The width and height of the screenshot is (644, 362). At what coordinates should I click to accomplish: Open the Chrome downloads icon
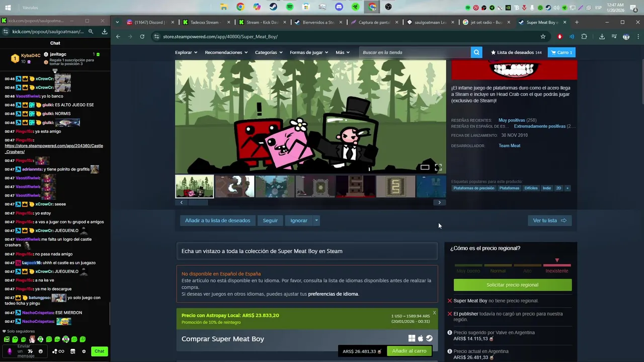[x=602, y=37]
